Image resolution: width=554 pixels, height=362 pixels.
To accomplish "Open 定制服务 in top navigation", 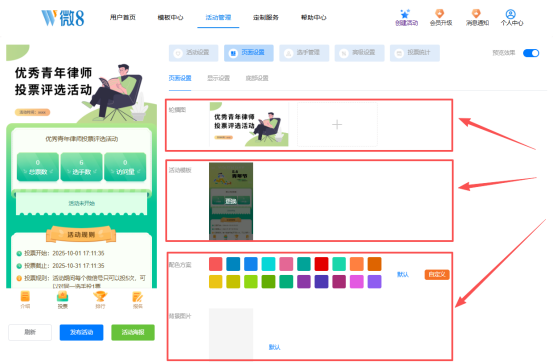I will click(x=266, y=17).
